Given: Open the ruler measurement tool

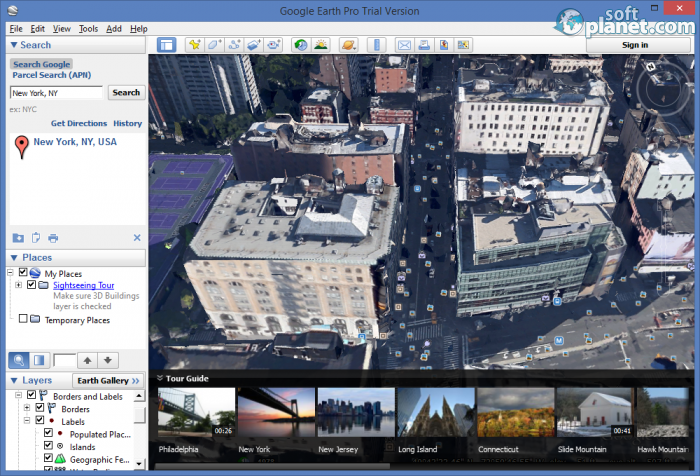Looking at the screenshot, I should tap(377, 45).
